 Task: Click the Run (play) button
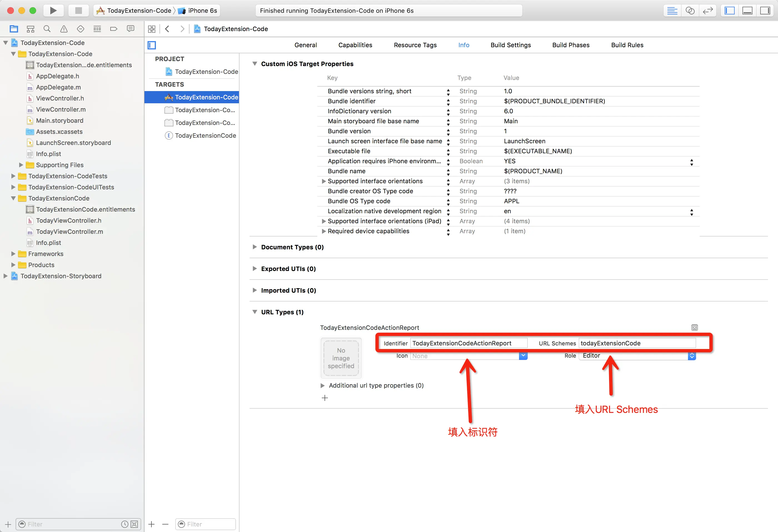[x=53, y=10]
